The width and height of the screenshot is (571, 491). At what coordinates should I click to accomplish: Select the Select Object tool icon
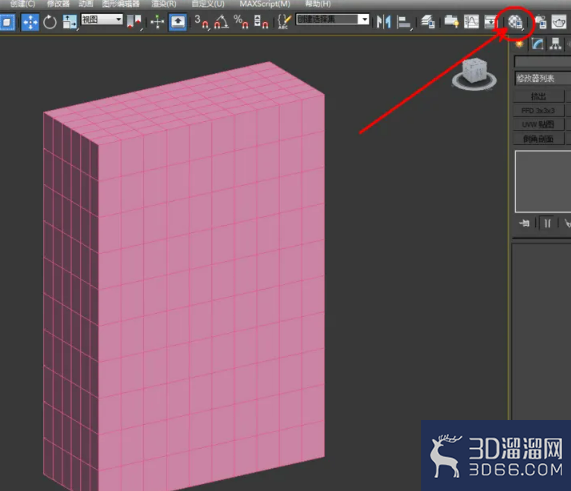7,22
